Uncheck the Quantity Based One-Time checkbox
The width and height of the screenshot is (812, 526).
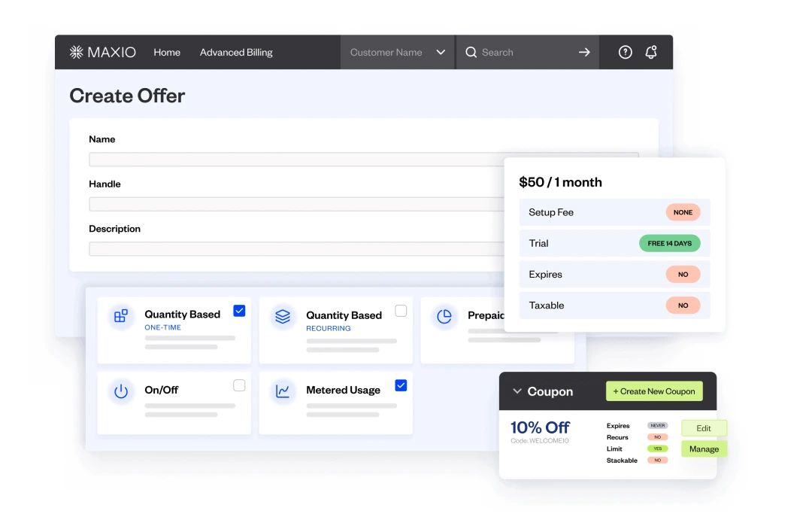239,310
